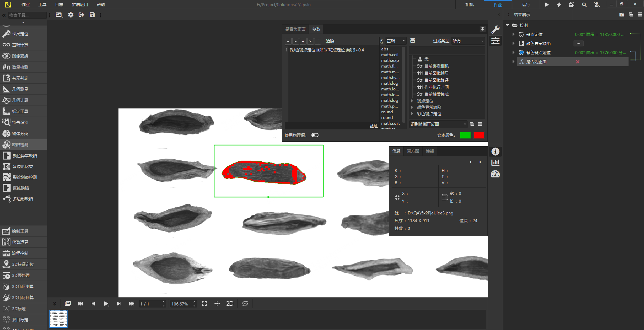This screenshot has height=330, width=644.
Task: Expand the 彩色斑点定位 variable tree node
Action: tap(412, 114)
